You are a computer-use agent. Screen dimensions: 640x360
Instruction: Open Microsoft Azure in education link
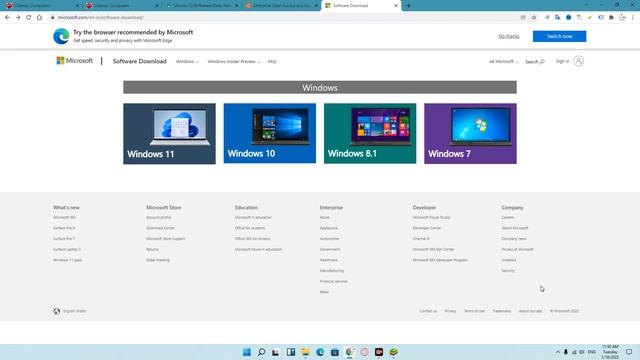[258, 249]
